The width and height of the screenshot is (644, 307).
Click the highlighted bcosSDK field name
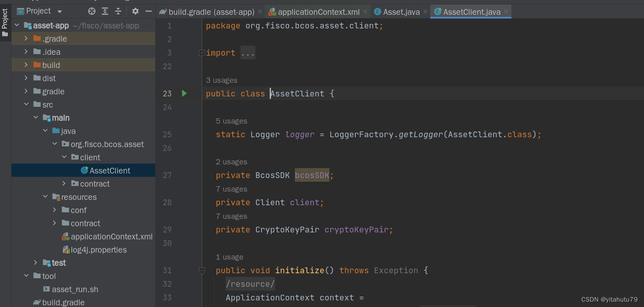coord(312,175)
